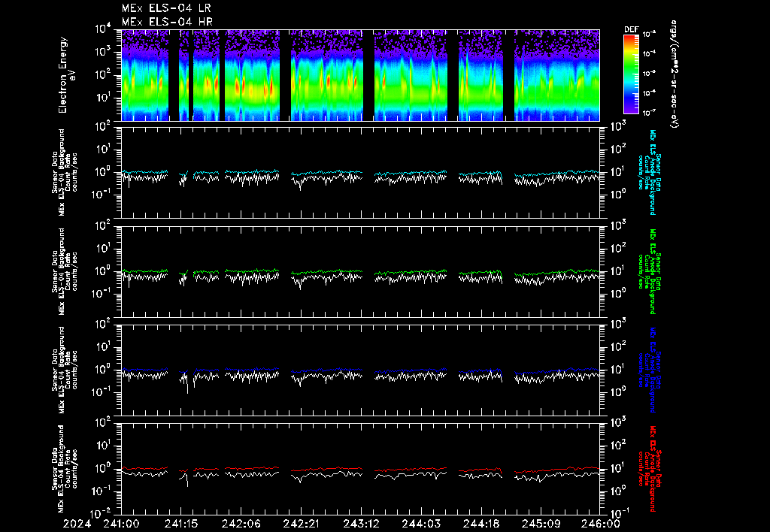This screenshot has height=532, width=770.
Task: Click the green anode background count-rate plot
Action: 360,271
